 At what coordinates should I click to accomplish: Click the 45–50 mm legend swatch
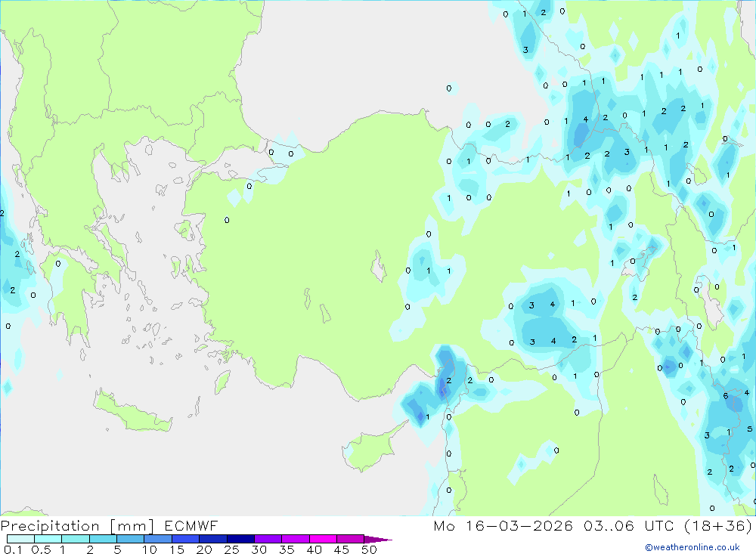(x=351, y=539)
